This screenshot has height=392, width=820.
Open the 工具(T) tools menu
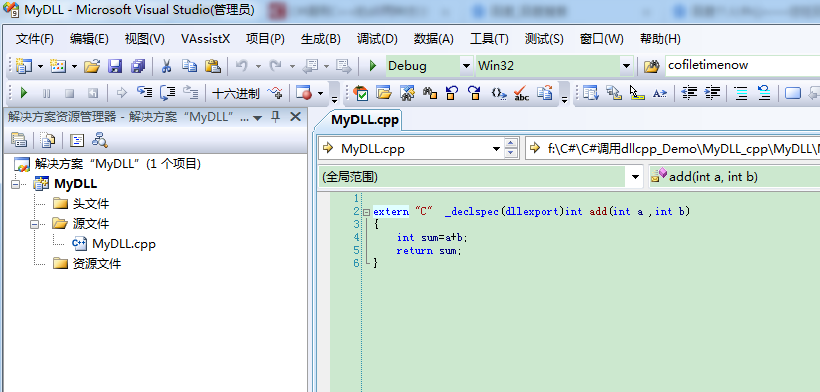point(489,39)
